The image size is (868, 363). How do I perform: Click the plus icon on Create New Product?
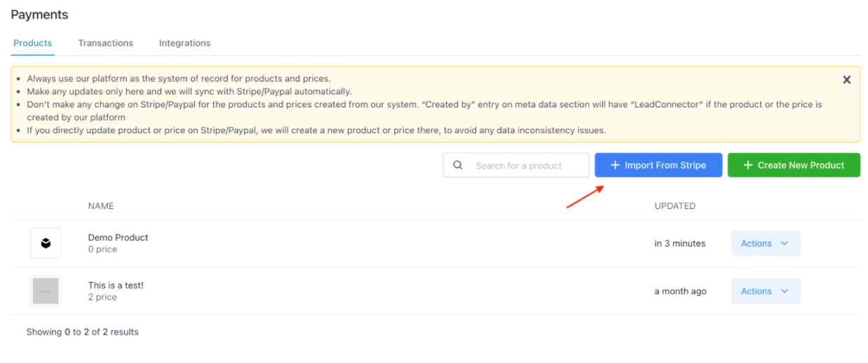[747, 165]
